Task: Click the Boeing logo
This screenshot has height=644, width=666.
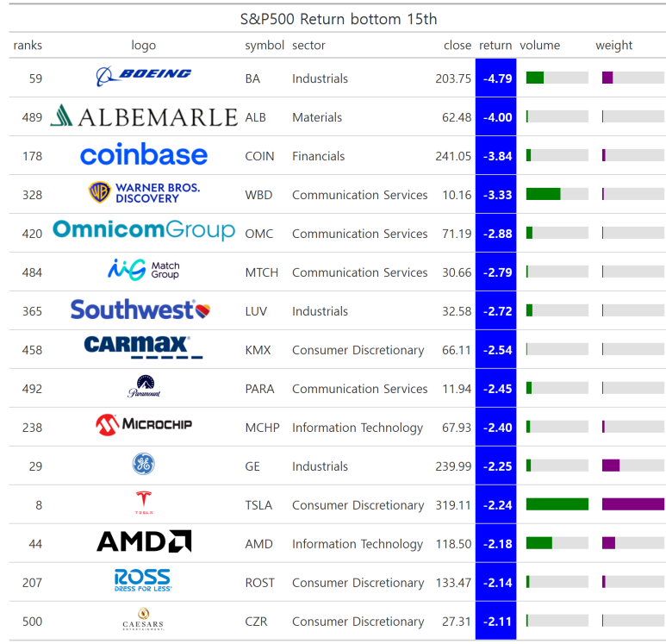Action: [x=144, y=76]
